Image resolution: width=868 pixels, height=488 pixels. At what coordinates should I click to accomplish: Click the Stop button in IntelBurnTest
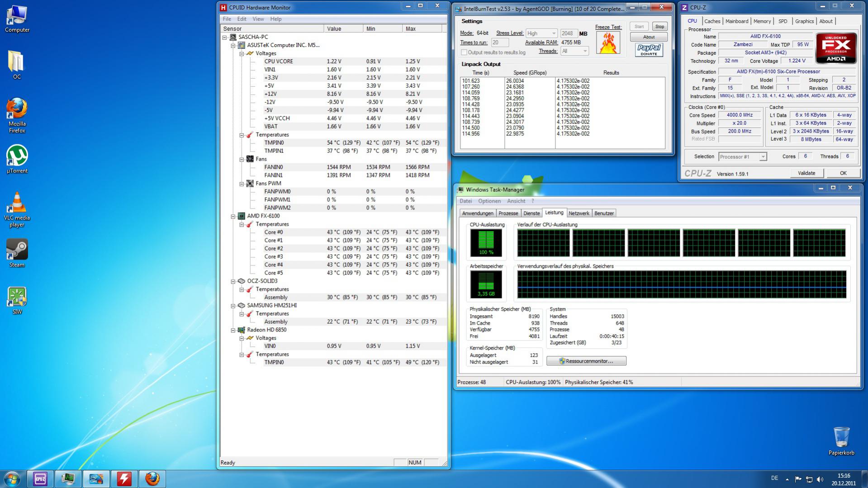(x=660, y=27)
